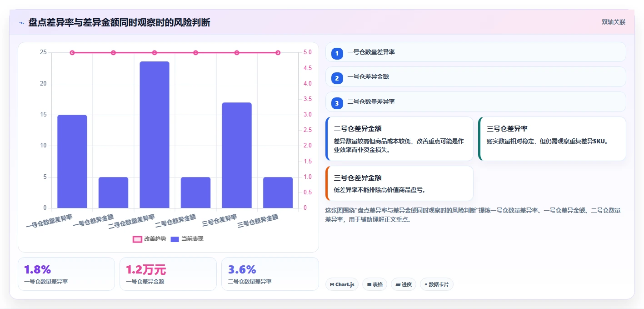Viewport: 644px width, 309px height.
Task: Open list item 一号仓数量差异率
Action: click(x=476, y=52)
